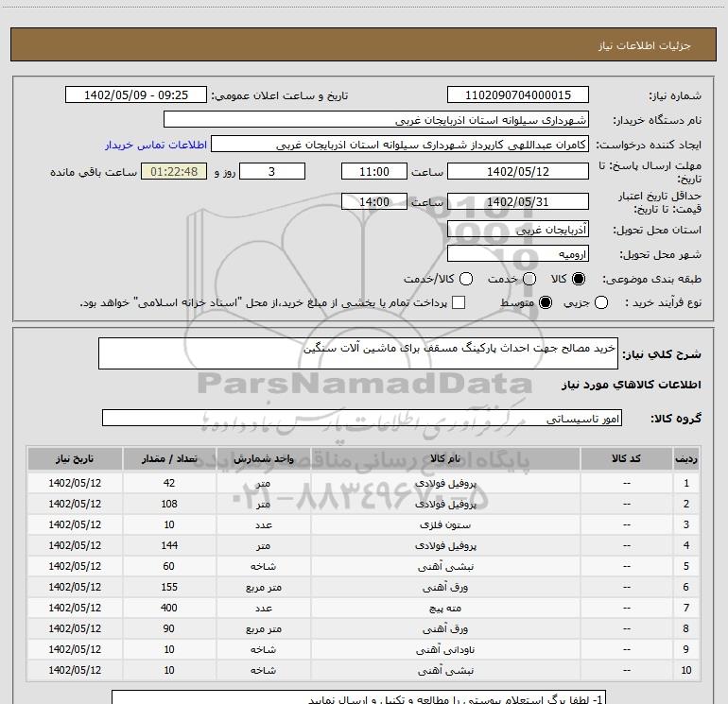Viewport: 728px width, 704px height.
Task: Select the کالا/خدمت radio button
Action: 466,279
